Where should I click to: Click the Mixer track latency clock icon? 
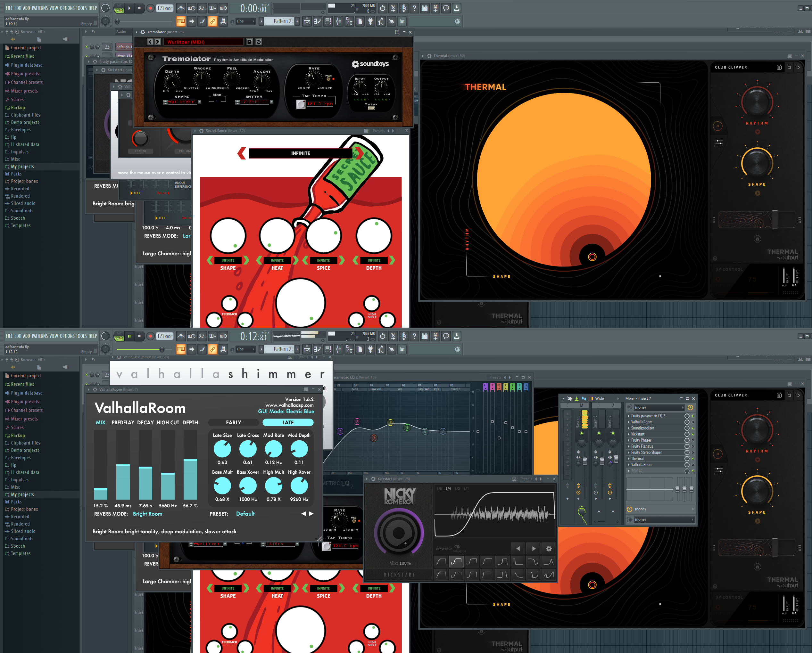coord(690,407)
